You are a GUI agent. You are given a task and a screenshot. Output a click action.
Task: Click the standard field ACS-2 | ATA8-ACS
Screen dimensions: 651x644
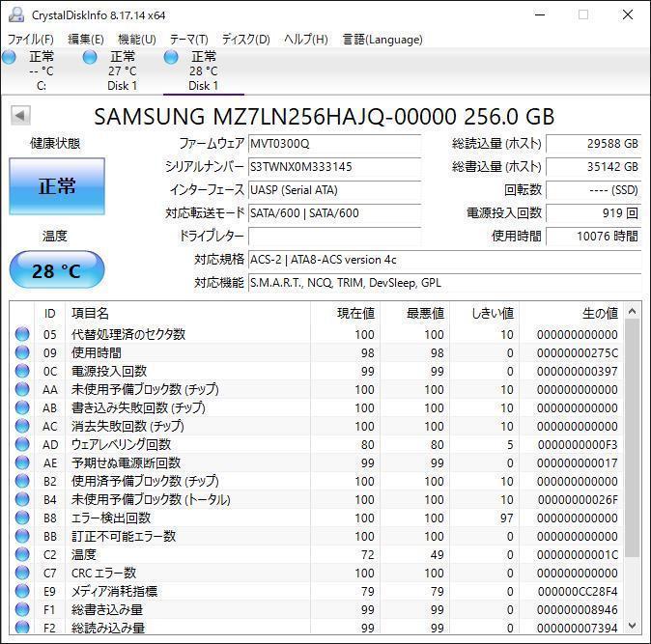pos(444,260)
